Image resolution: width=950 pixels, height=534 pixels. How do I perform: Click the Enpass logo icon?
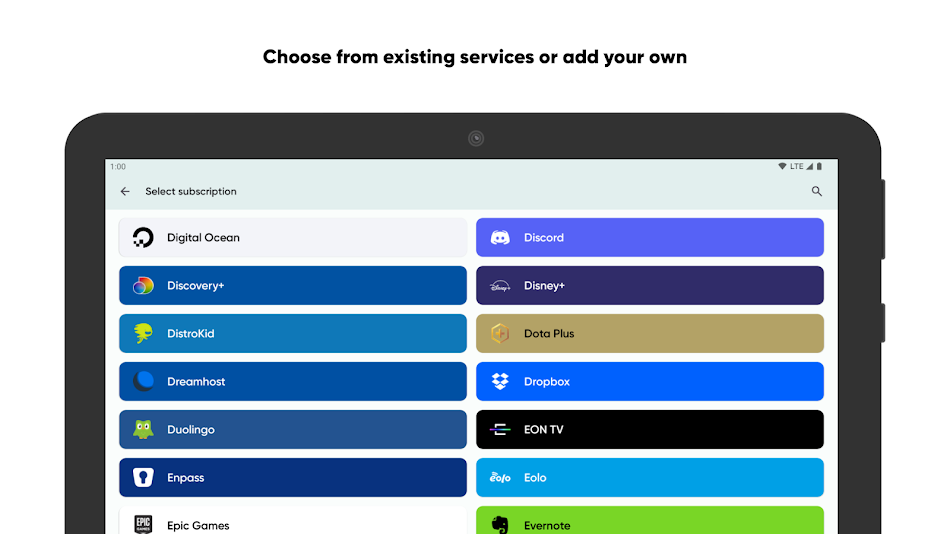click(x=143, y=478)
